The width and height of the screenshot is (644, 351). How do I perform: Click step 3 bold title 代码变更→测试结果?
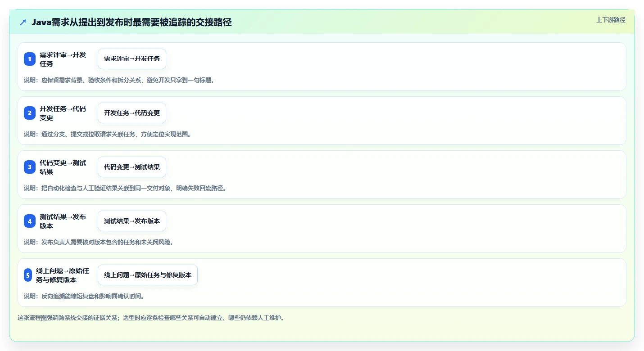tap(63, 167)
